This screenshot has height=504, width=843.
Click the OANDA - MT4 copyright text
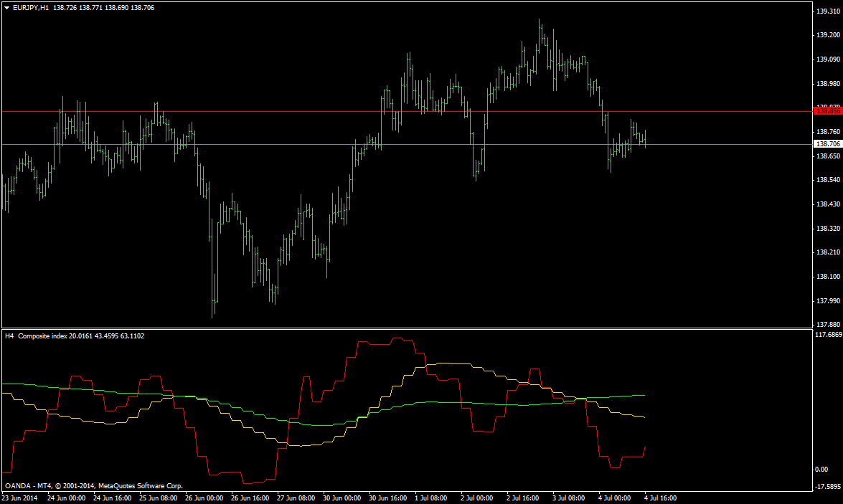pyautogui.click(x=94, y=486)
